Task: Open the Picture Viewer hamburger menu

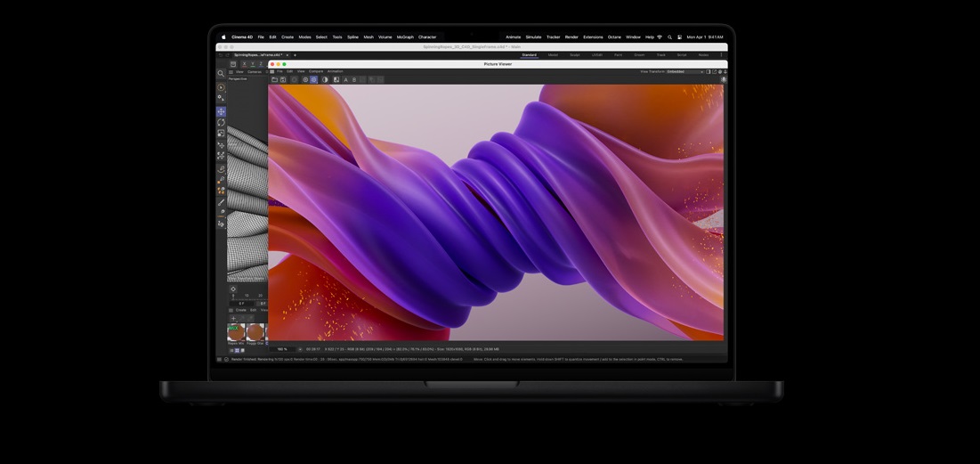Action: click(271, 71)
